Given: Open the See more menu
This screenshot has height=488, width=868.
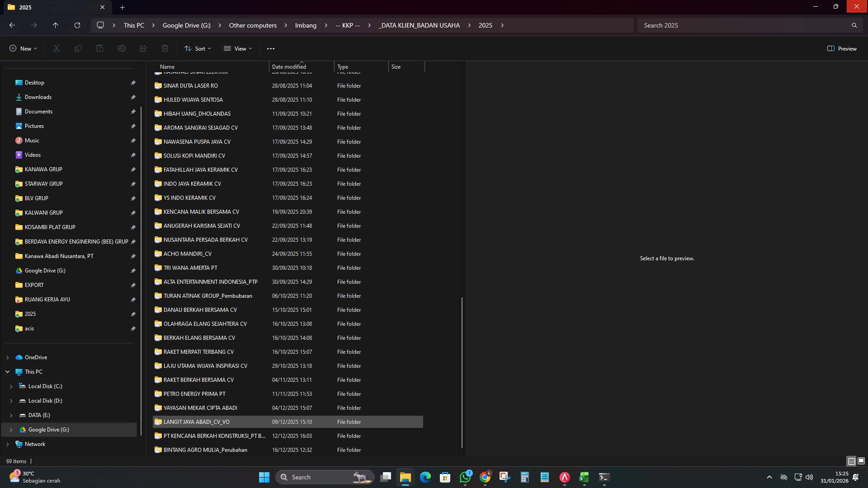Looking at the screenshot, I should (271, 48).
